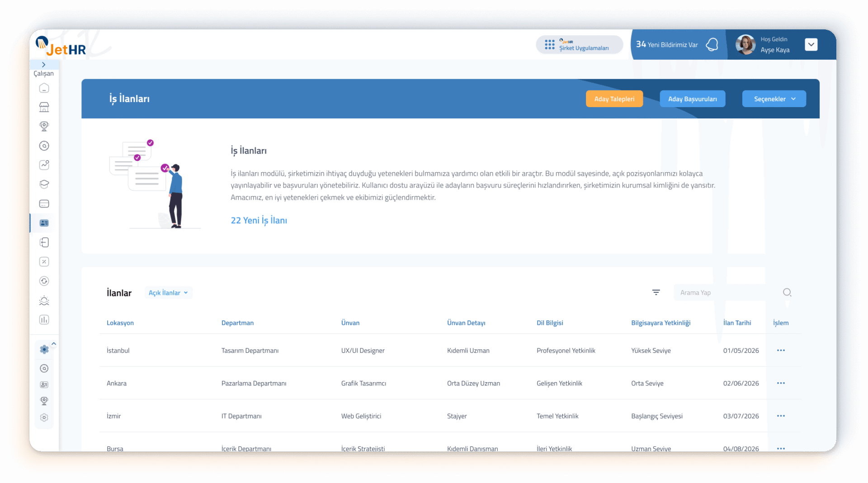Click the Arama Yap search field

pos(727,293)
